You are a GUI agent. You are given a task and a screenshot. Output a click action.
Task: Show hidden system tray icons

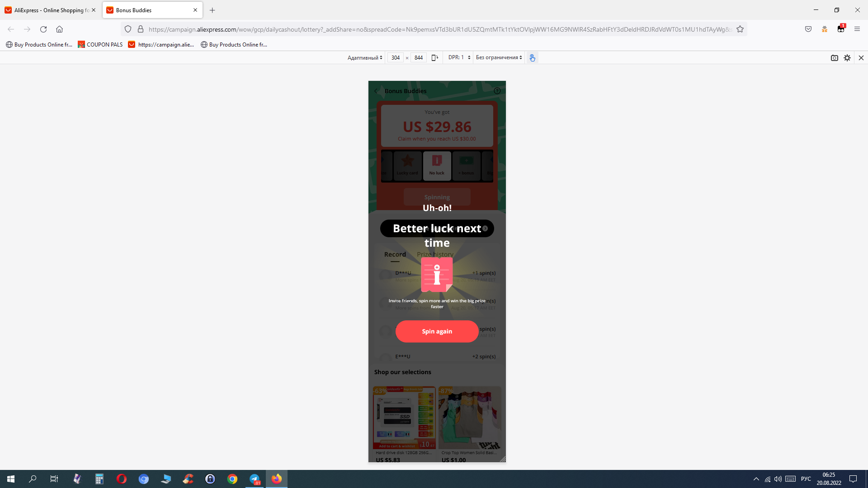pos(756,479)
